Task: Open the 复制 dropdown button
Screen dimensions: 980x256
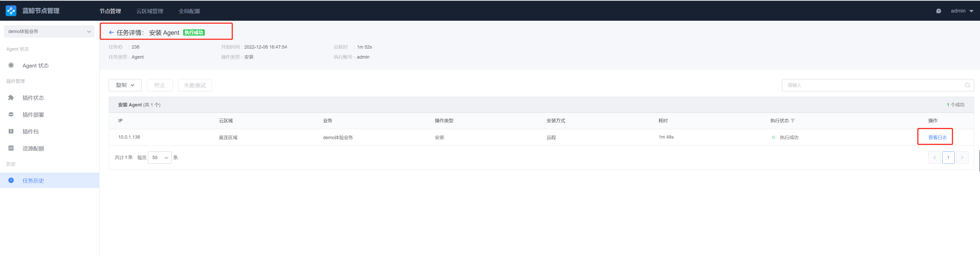Action: [125, 85]
